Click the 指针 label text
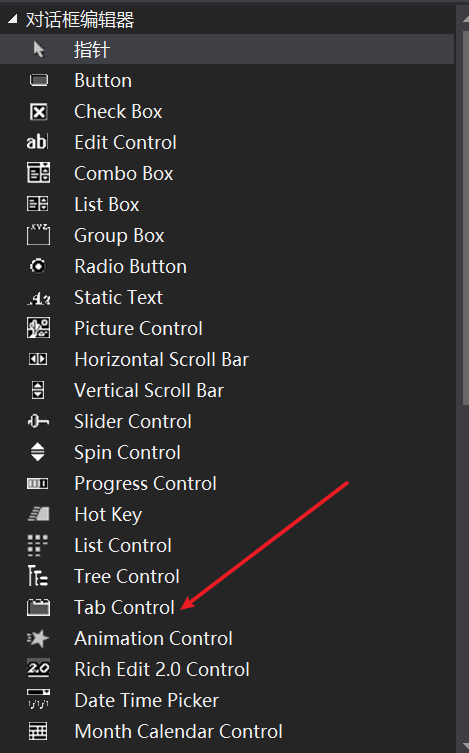This screenshot has width=469, height=753. [x=92, y=50]
